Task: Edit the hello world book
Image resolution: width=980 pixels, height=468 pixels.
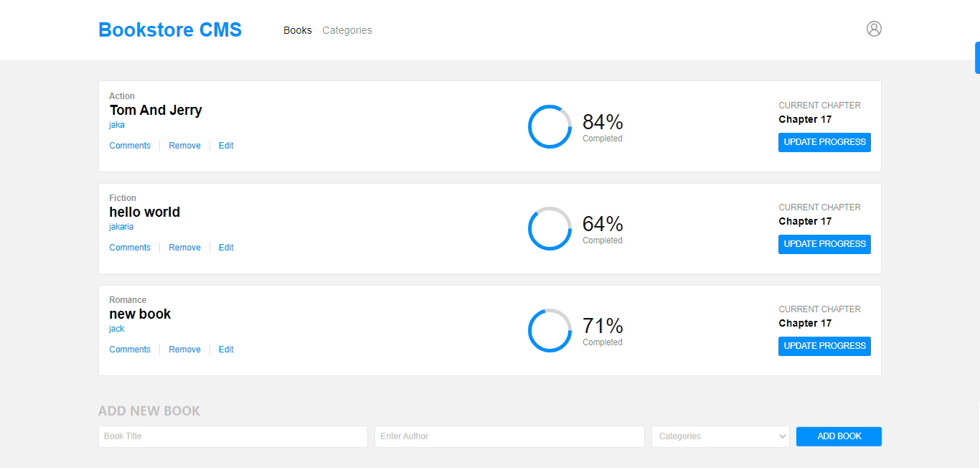Action: click(226, 248)
